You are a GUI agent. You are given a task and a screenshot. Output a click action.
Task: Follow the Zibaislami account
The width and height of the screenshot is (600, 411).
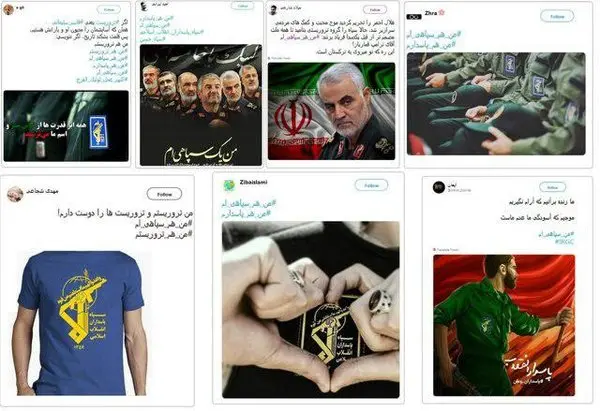[x=371, y=185]
